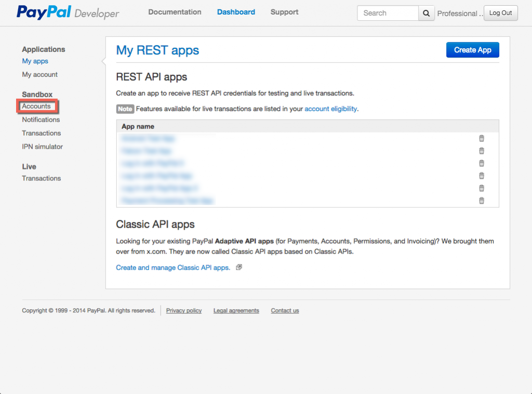Open the Support section
The height and width of the screenshot is (394, 532).
click(284, 12)
